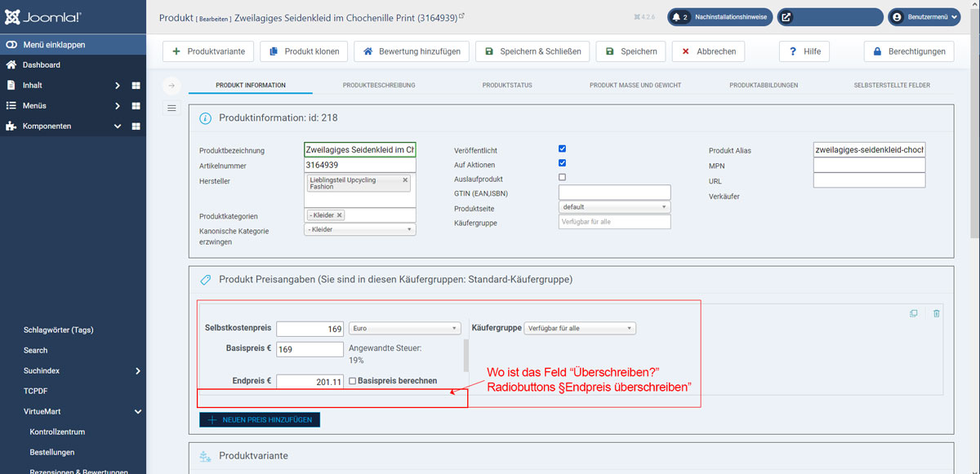This screenshot has height=474, width=980.
Task: Click the trash icon in price row
Action: click(936, 313)
